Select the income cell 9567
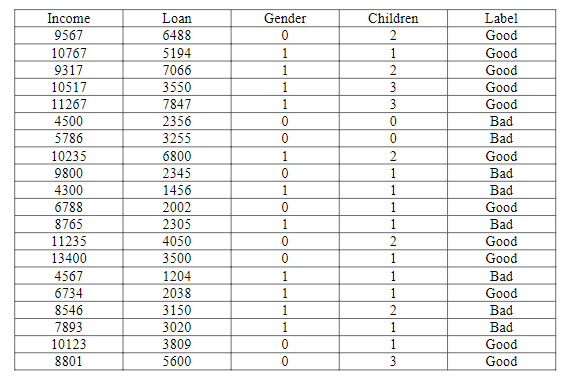571x379 pixels. point(68,35)
